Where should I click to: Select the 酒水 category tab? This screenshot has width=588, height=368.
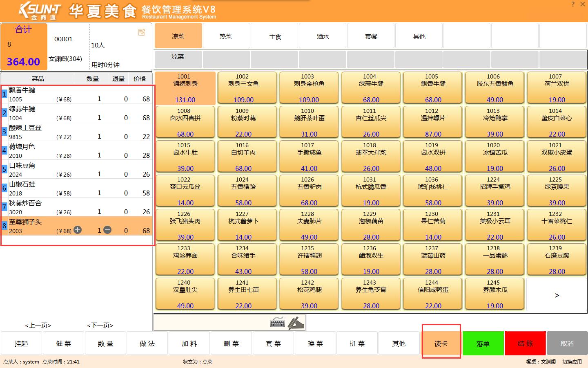pos(323,36)
